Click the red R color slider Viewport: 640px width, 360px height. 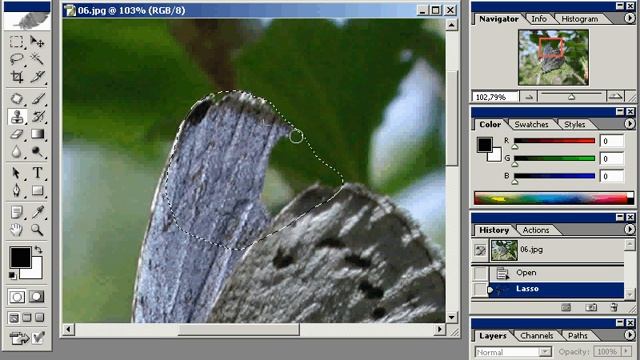pos(554,141)
